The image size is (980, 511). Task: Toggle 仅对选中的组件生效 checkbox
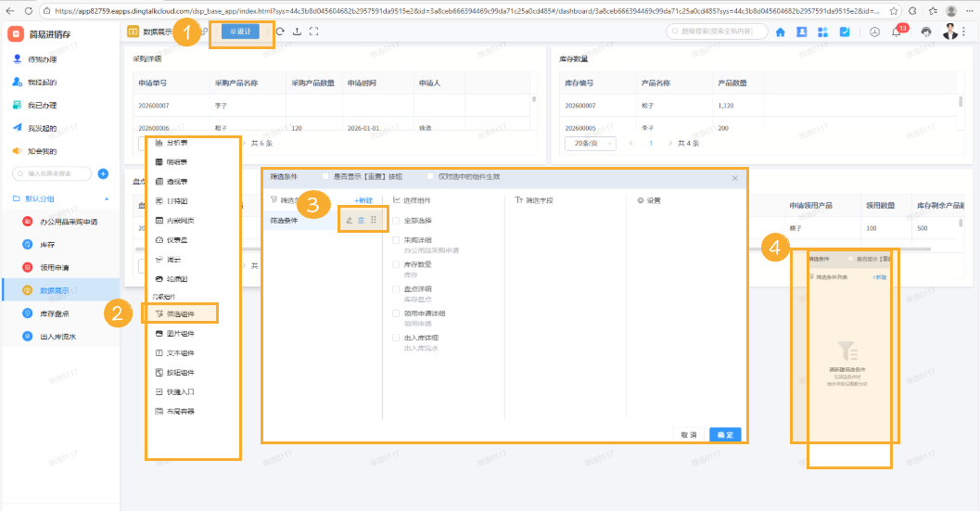[x=430, y=177]
